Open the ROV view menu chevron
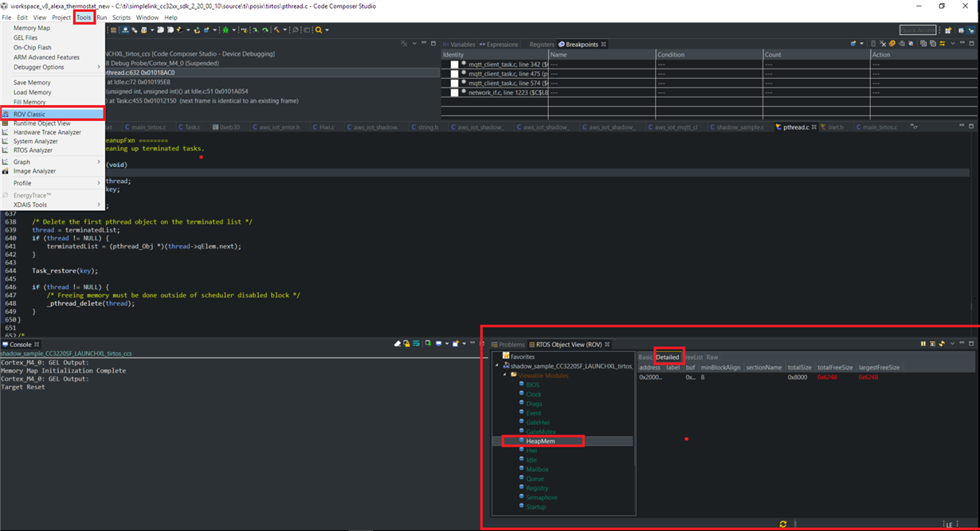This screenshot has height=531, width=980. pyautogui.click(x=951, y=344)
